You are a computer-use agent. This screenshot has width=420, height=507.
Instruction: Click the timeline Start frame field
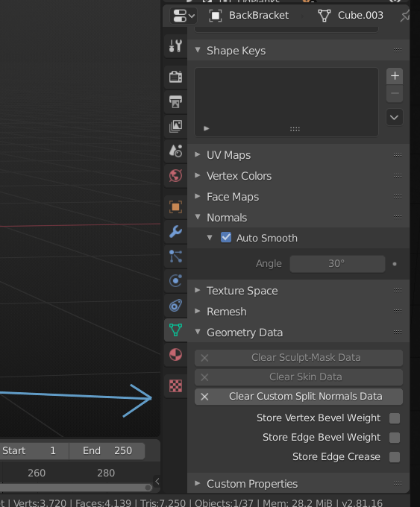pyautogui.click(x=34, y=451)
